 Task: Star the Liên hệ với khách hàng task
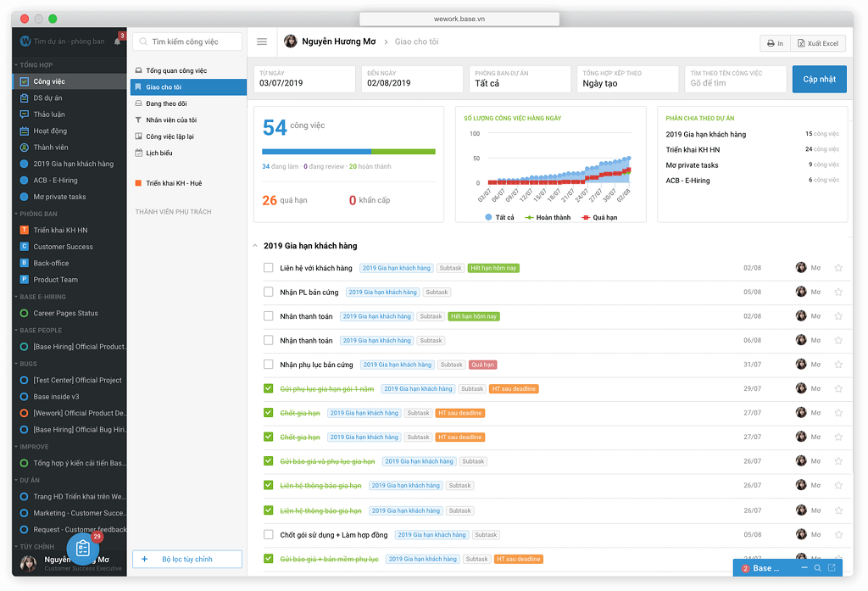pos(838,268)
